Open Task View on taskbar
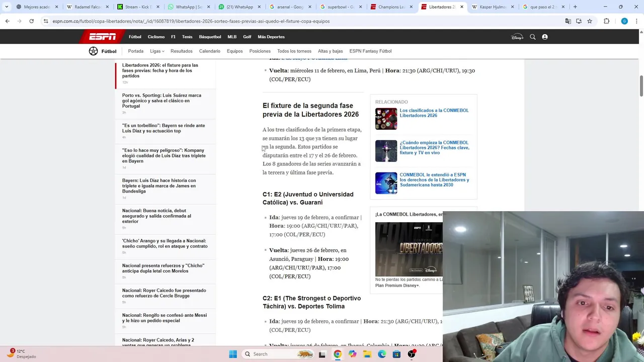 (323, 354)
